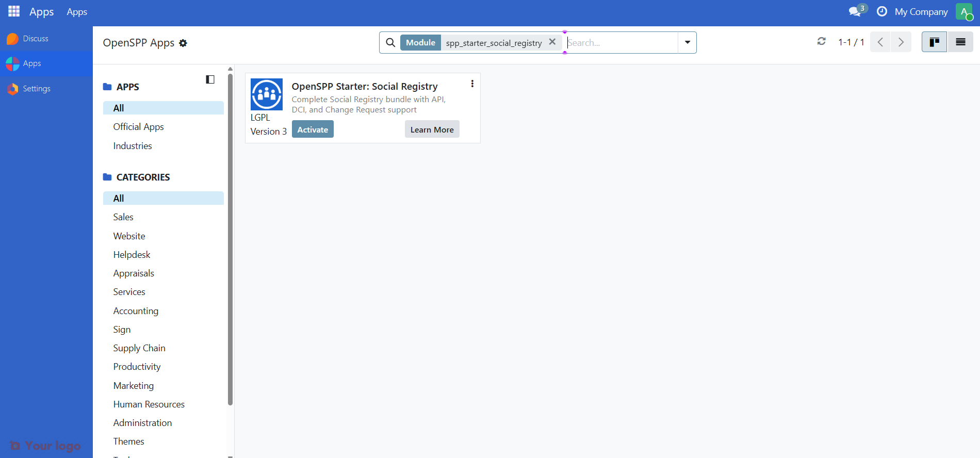The height and width of the screenshot is (458, 980).
Task: Activate the OpenSPP Starter Social Registry module
Action: pyautogui.click(x=313, y=129)
